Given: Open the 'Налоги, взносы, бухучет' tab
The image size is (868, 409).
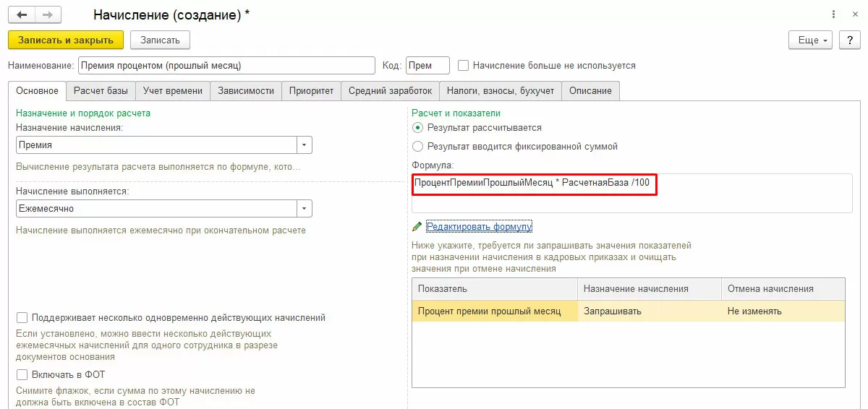Looking at the screenshot, I should click(x=500, y=91).
